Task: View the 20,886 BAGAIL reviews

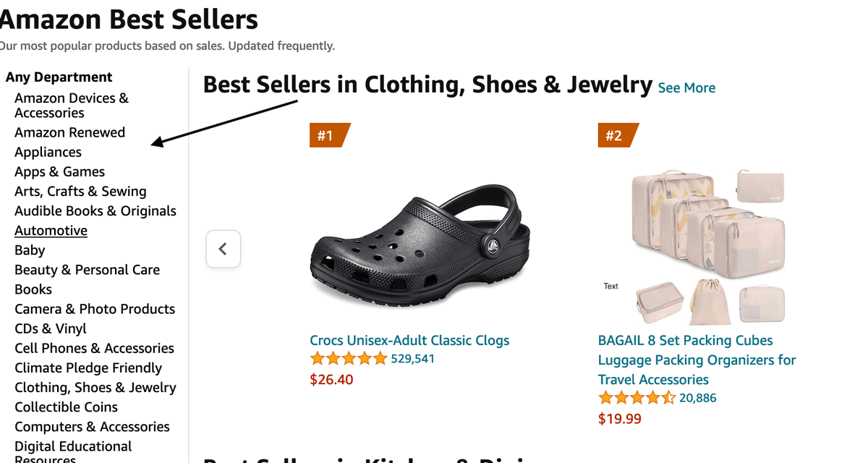Action: tap(698, 398)
